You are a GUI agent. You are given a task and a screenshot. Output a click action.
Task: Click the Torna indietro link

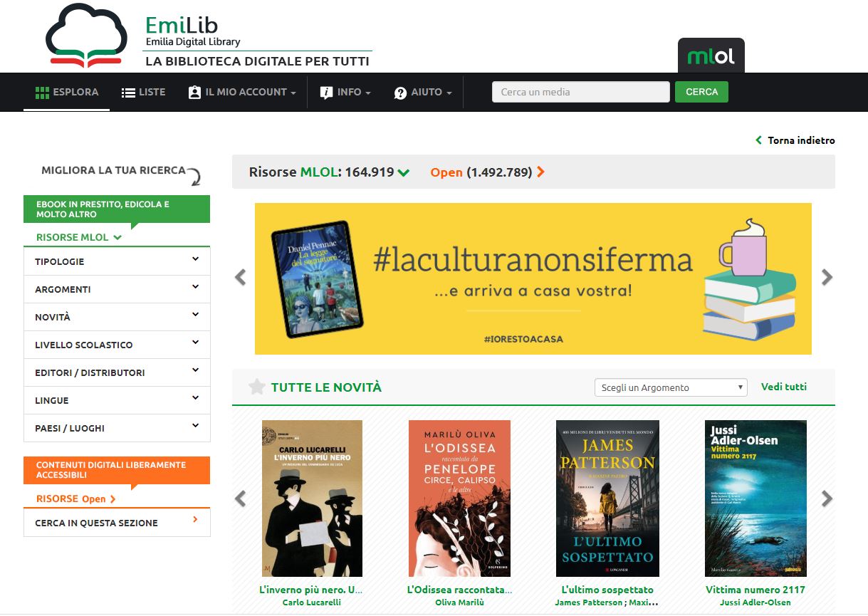click(801, 140)
